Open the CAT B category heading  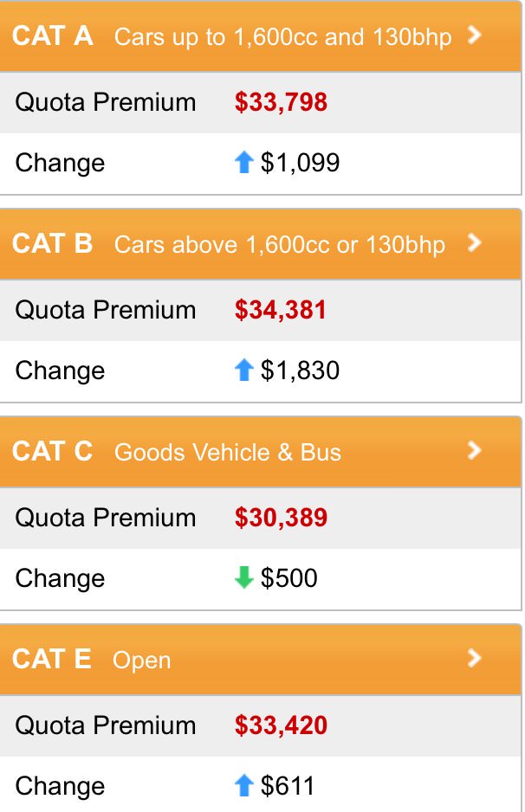tap(53, 244)
